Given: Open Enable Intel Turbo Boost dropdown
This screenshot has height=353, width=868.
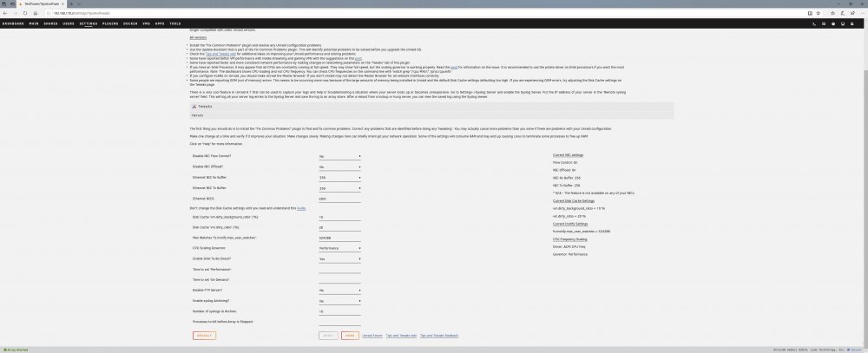Looking at the screenshot, I should tap(340, 259).
